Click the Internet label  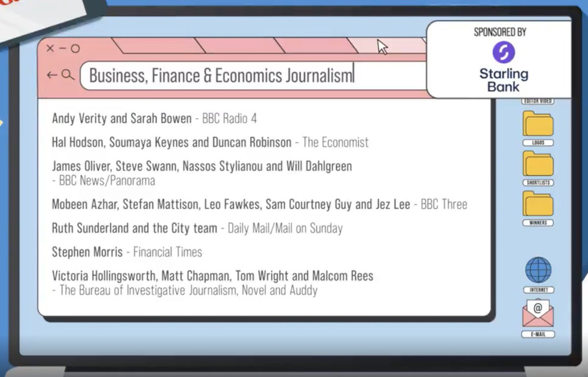[538, 290]
